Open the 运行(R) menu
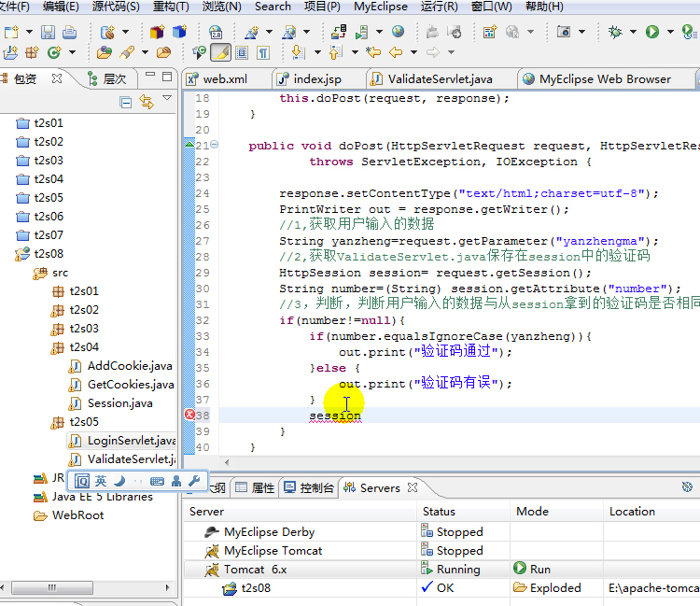 pyautogui.click(x=440, y=7)
